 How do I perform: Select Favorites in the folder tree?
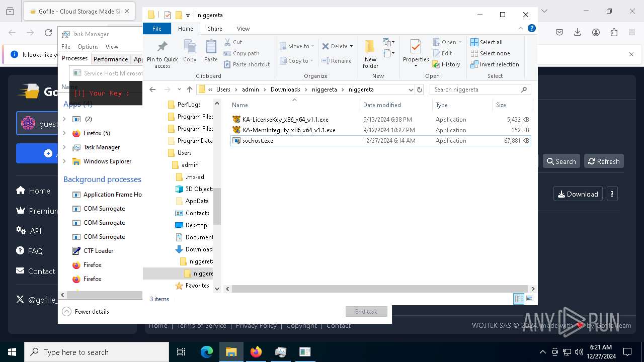192,286
